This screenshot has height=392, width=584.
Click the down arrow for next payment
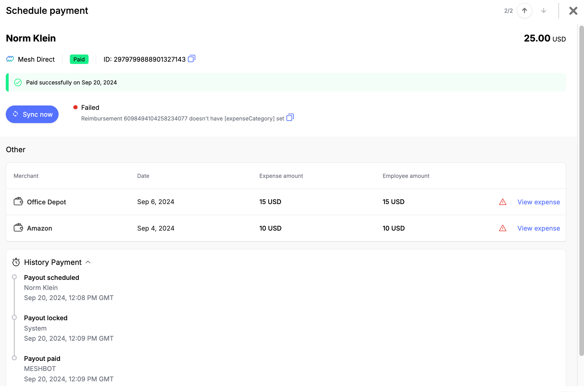(x=544, y=11)
